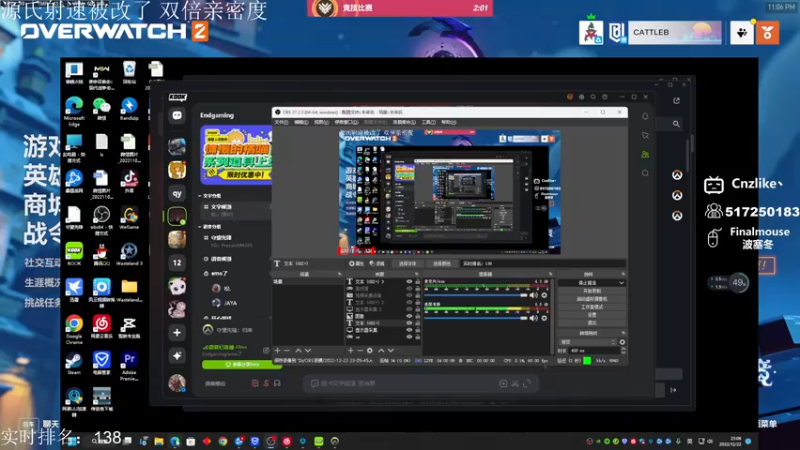Viewport: 800px width, 450px height.
Task: Open fourth item in OBS menu bar
Action: pyautogui.click(x=346, y=122)
